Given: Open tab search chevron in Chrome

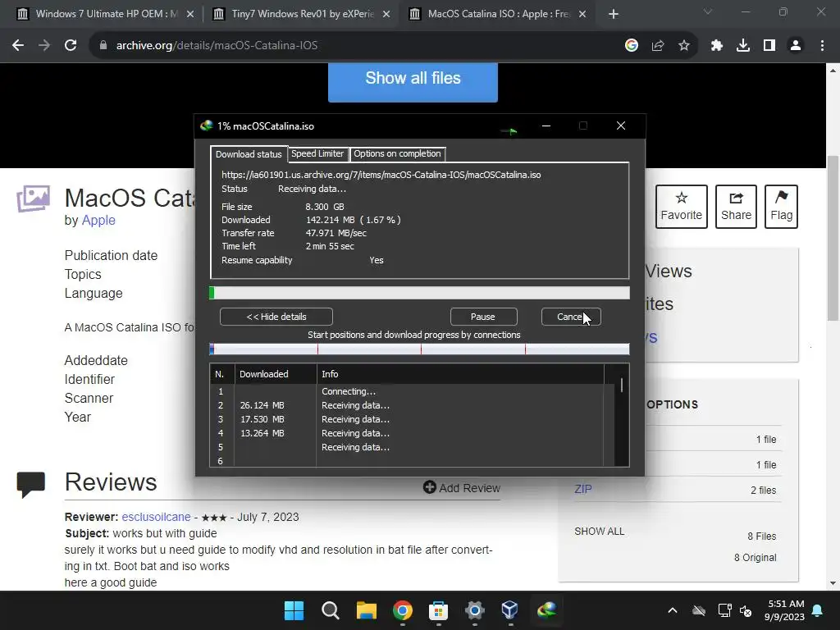Looking at the screenshot, I should [x=708, y=11].
